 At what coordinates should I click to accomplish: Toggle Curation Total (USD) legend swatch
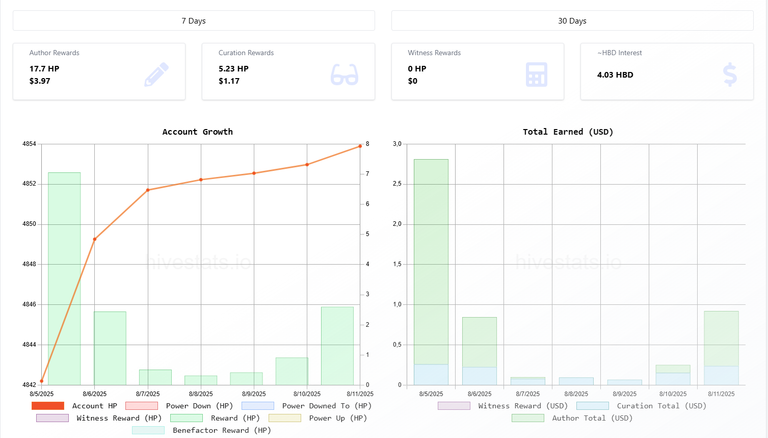coord(593,406)
